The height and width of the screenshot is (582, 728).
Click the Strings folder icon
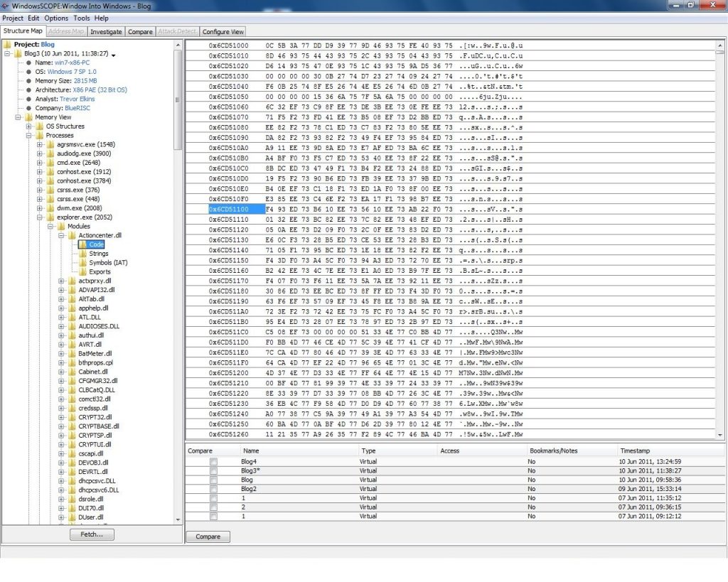[82, 254]
